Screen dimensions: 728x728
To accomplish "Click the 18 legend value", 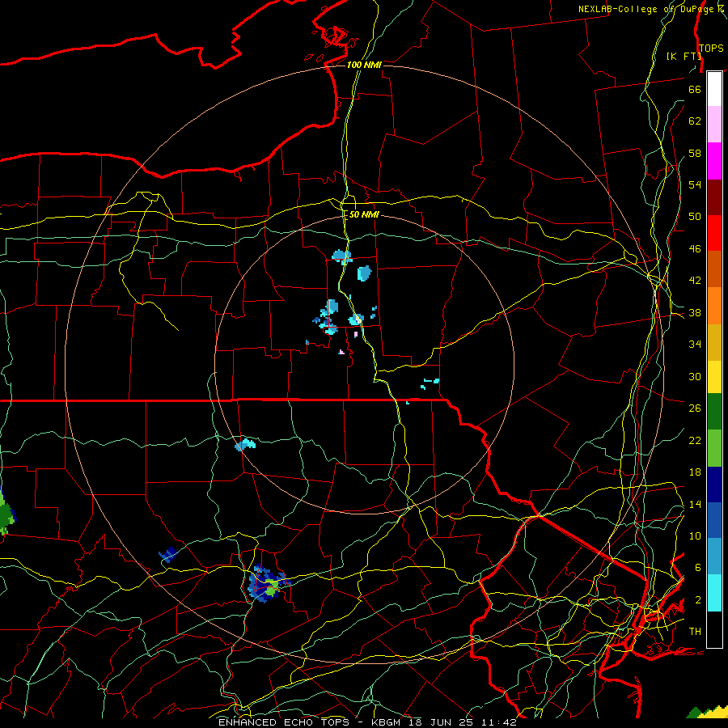I will [x=695, y=472].
